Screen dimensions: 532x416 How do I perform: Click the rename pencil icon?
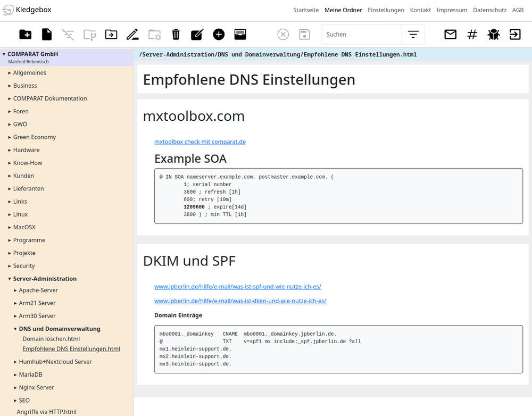132,34
